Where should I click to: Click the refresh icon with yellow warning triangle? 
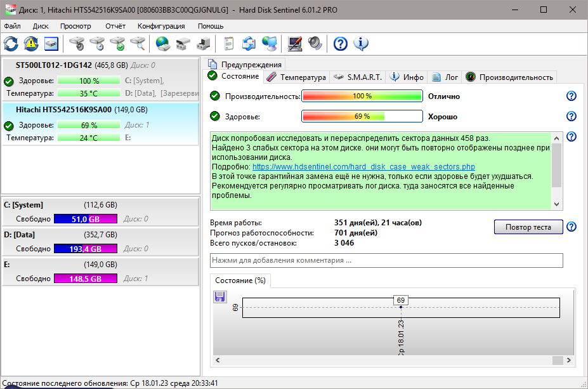31,44
